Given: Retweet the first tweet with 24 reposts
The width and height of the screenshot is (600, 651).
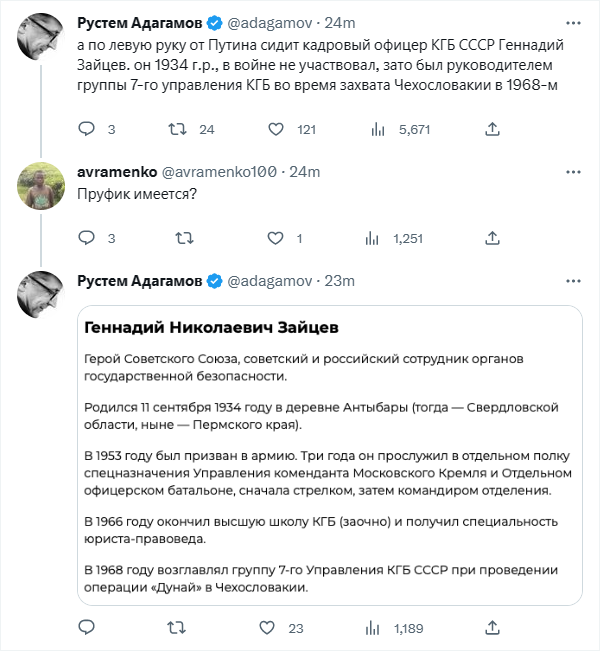Looking at the screenshot, I should click(176, 129).
